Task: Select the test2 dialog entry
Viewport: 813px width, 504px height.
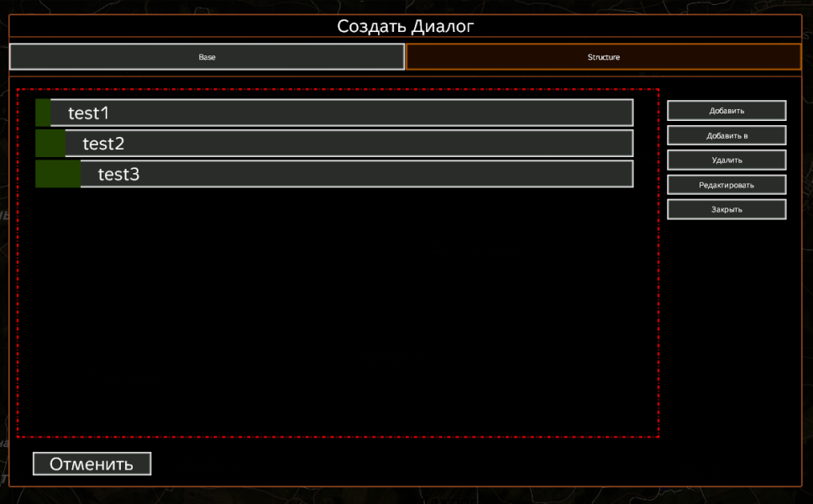Action: [349, 144]
